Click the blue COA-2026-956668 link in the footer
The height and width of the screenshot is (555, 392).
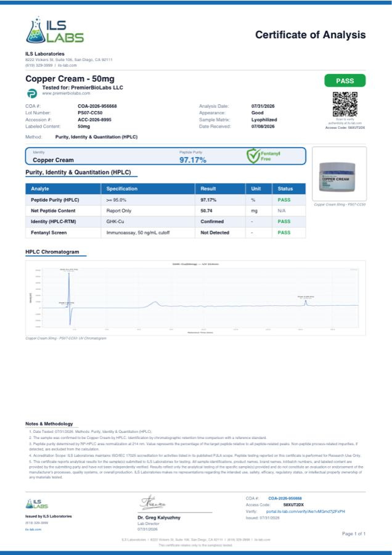click(285, 498)
